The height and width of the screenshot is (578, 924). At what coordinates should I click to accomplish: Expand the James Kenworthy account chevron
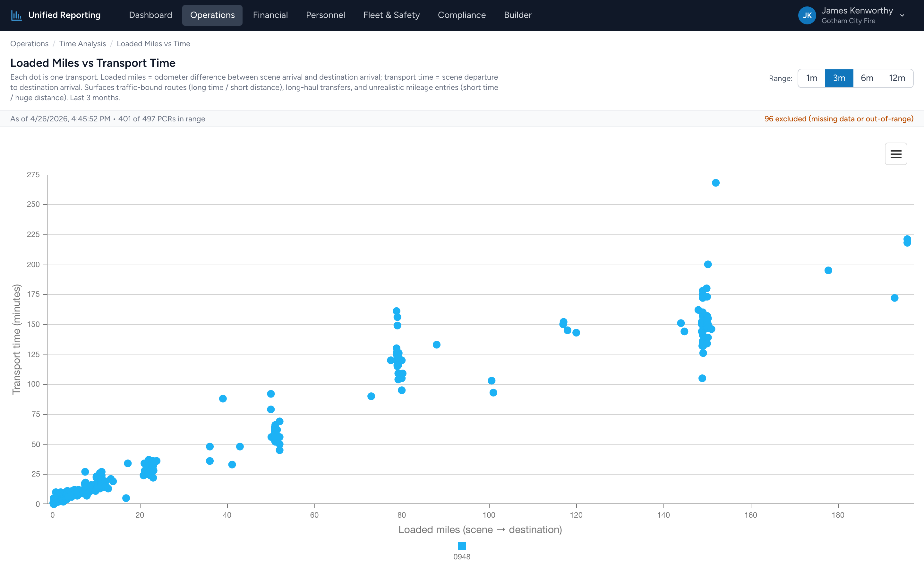click(x=902, y=16)
